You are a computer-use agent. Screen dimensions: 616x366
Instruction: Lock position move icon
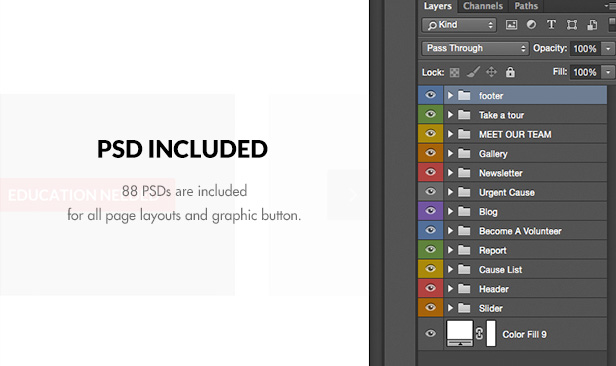pos(491,72)
